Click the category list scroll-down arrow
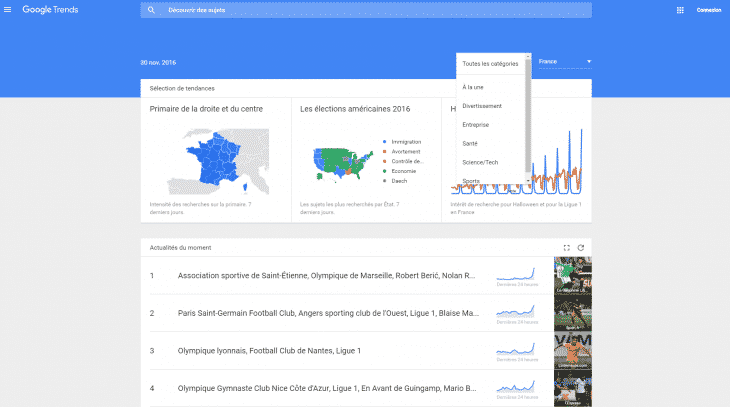The height and width of the screenshot is (407, 730). pos(528,181)
